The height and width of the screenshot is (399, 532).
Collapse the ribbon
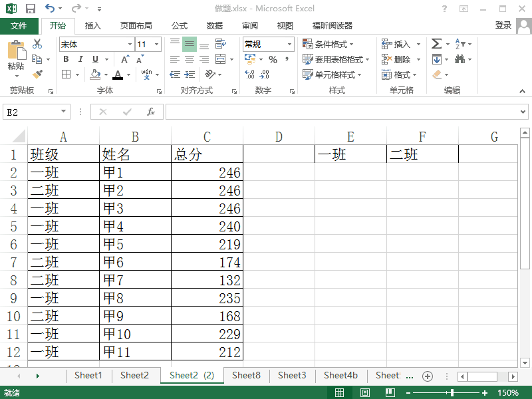522,91
